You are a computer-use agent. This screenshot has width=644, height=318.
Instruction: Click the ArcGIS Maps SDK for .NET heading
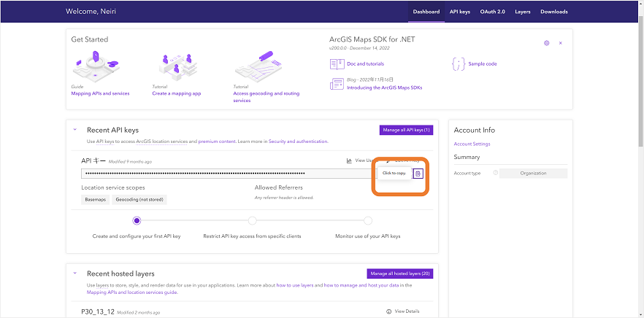tap(372, 40)
